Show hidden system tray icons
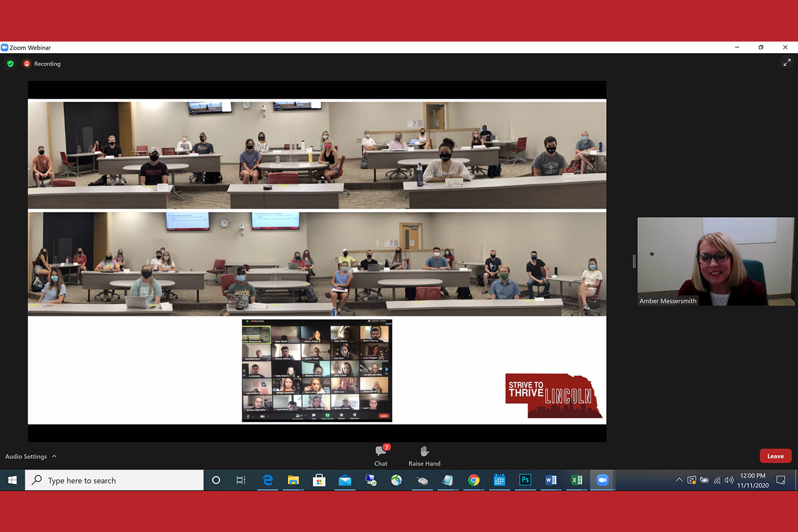 click(679, 480)
